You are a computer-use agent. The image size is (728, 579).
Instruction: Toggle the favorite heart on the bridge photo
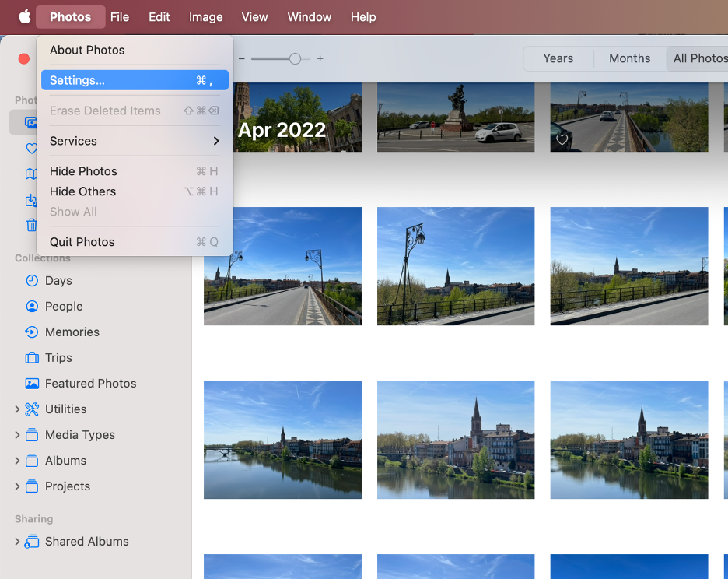(x=562, y=139)
